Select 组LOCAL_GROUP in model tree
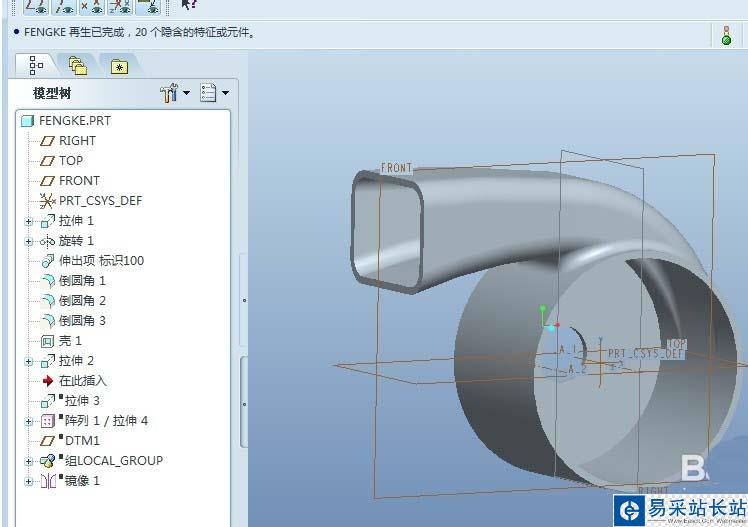Viewport: 748px width, 527px height. tap(114, 461)
